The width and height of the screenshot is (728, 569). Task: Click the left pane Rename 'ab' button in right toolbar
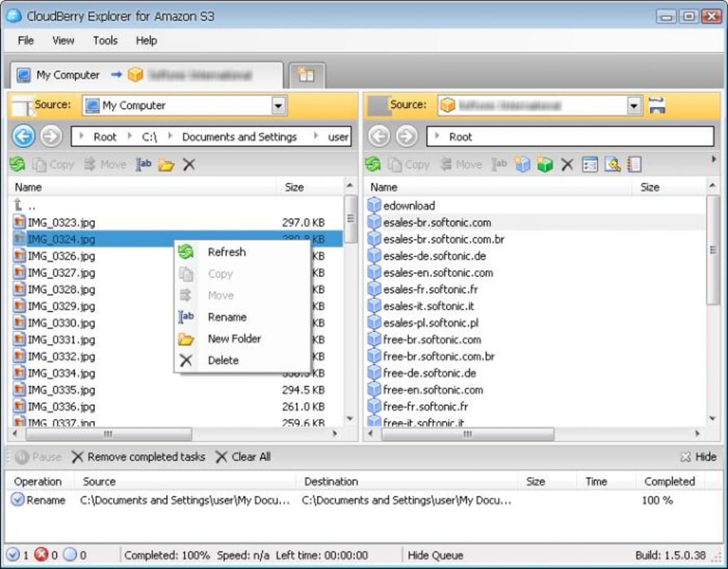[x=499, y=164]
